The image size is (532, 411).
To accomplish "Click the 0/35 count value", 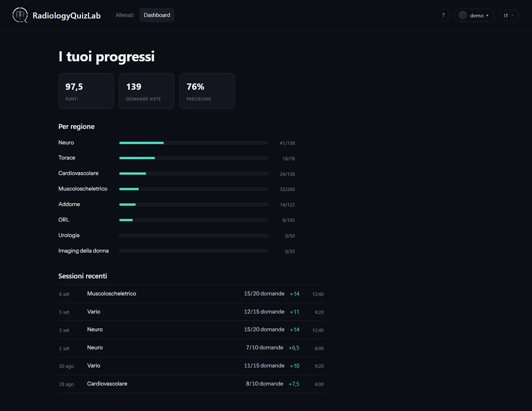I will click(x=290, y=251).
